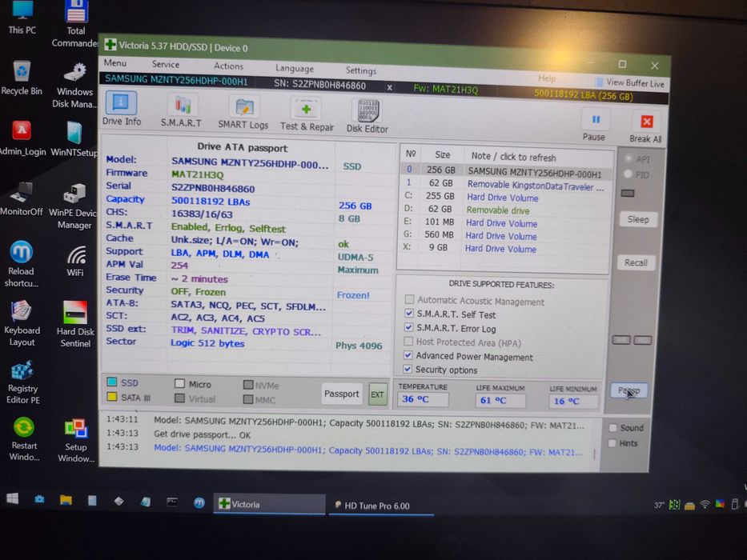The width and height of the screenshot is (747, 560).
Task: Open Total Commander desktop shortcut
Action: coord(75,24)
